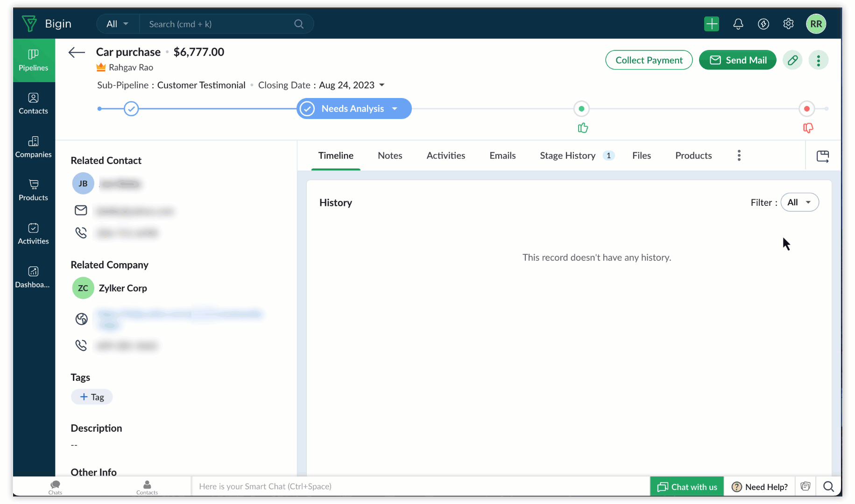This screenshot has width=855, height=504.
Task: Switch to the Activities tab
Action: (446, 155)
